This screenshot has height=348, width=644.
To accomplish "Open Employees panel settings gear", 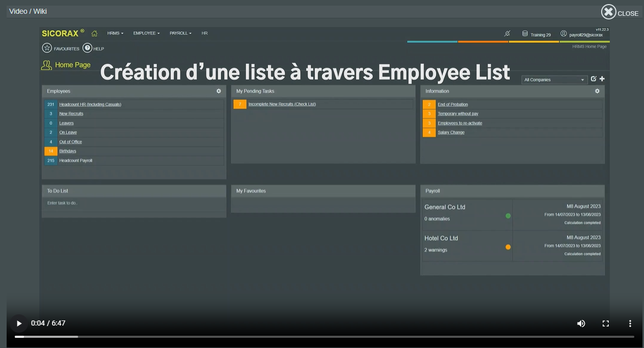I will (218, 91).
